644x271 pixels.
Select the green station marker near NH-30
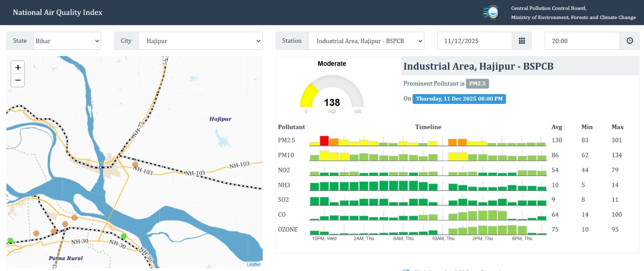(124, 236)
